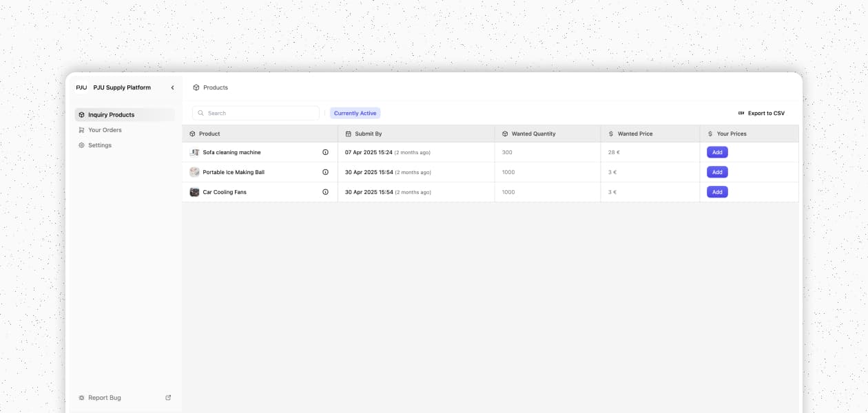
Task: Toggle the Currently Active filter
Action: click(x=355, y=113)
